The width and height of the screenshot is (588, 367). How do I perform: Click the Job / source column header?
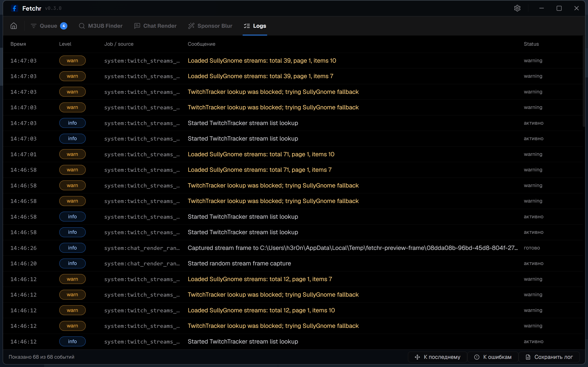pyautogui.click(x=119, y=44)
